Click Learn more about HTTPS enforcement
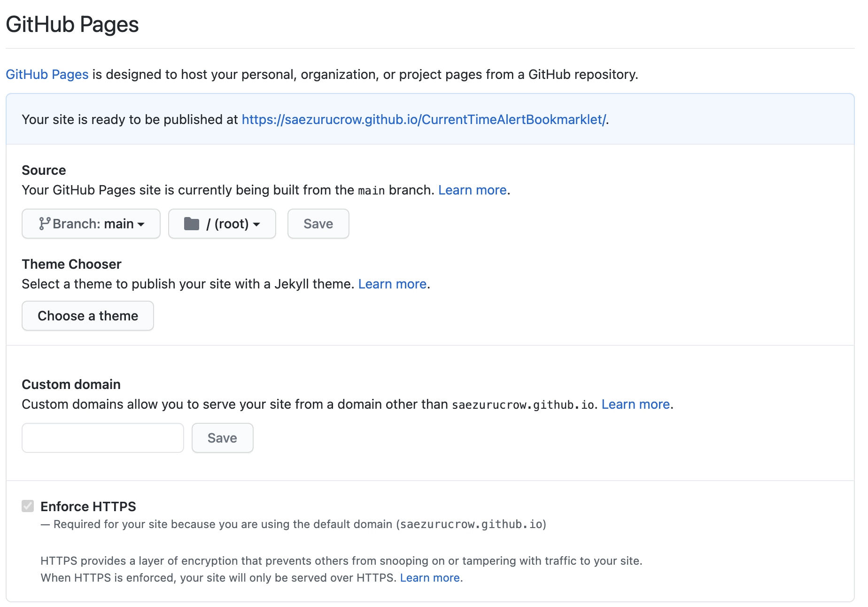 pos(430,577)
